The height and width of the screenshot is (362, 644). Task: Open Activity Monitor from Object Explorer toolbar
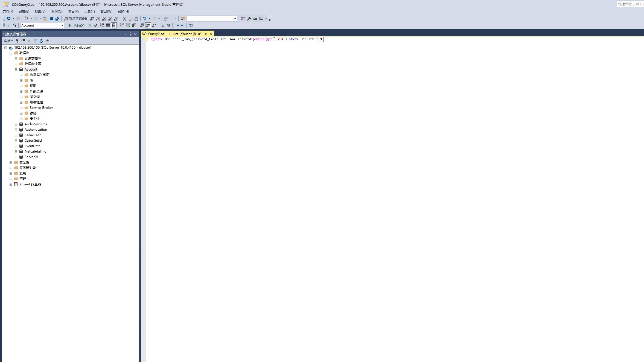(x=47, y=41)
